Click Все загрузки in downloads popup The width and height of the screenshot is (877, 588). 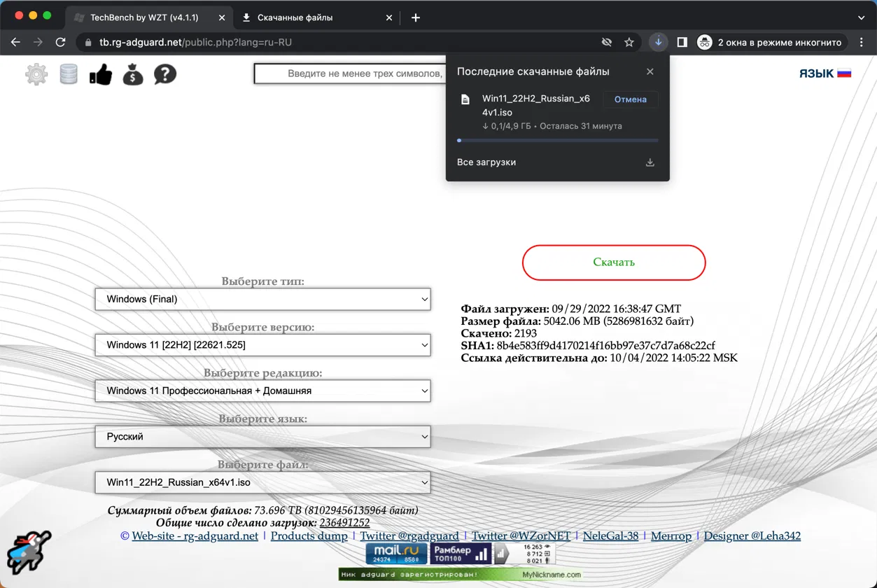[486, 162]
